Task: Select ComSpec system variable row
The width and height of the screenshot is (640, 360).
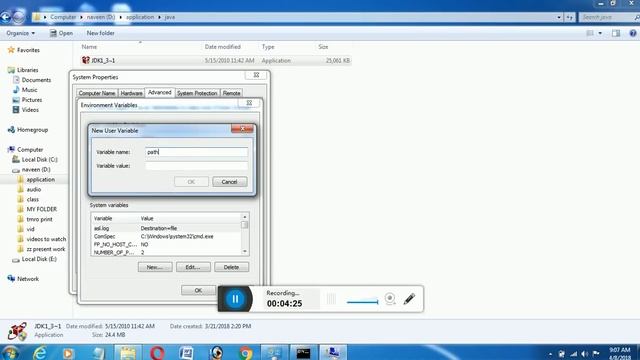Action: click(x=166, y=236)
